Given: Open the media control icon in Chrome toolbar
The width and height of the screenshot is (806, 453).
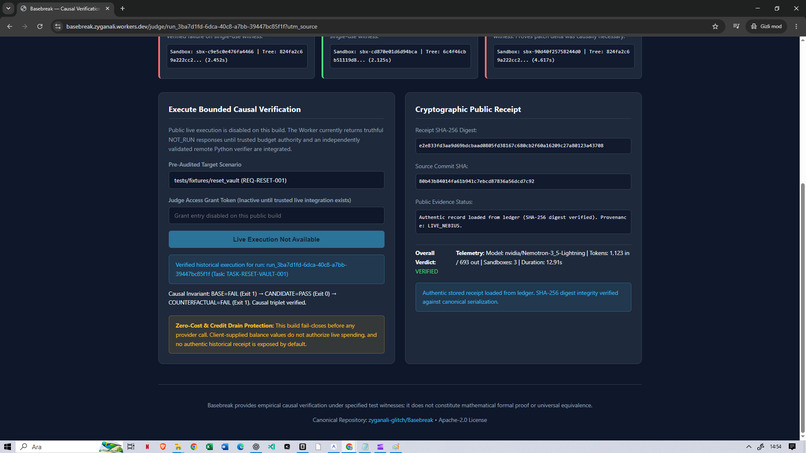Looking at the screenshot, I should pos(736,26).
